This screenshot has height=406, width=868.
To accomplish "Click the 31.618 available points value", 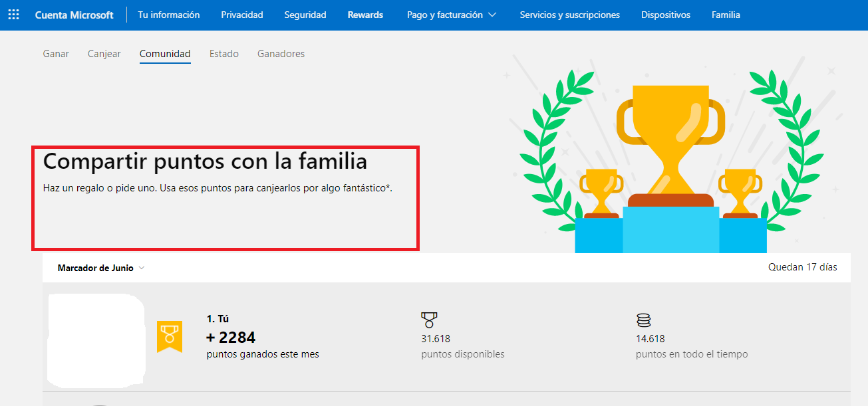I will [x=436, y=339].
